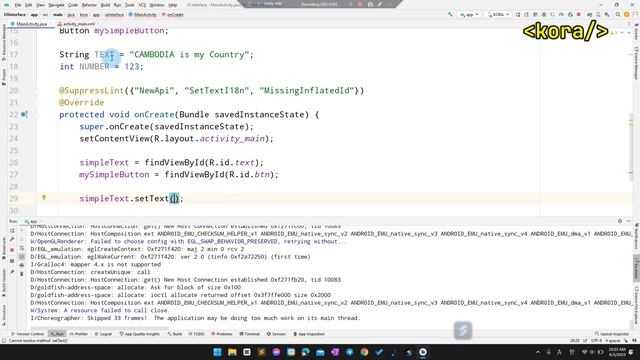Open Google Chrome from the taskbar
This screenshot has width=640, height=360.
tap(364, 352)
